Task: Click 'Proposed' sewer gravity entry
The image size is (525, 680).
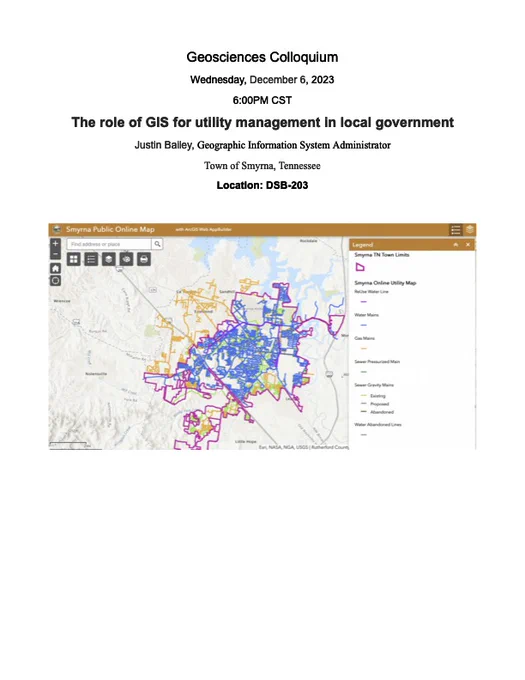Action: [379, 404]
